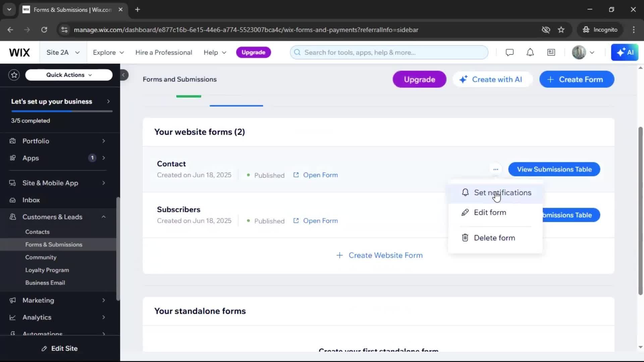Open the news feed icon in header

551,52
